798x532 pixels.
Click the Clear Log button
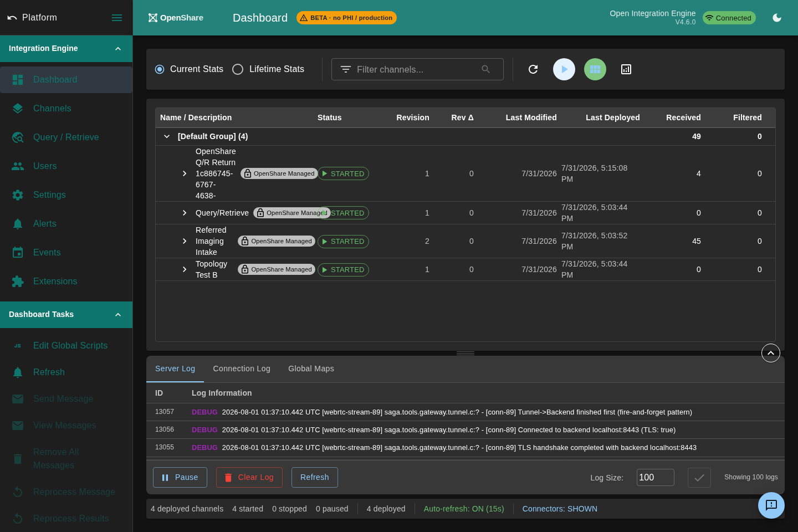[x=249, y=478]
